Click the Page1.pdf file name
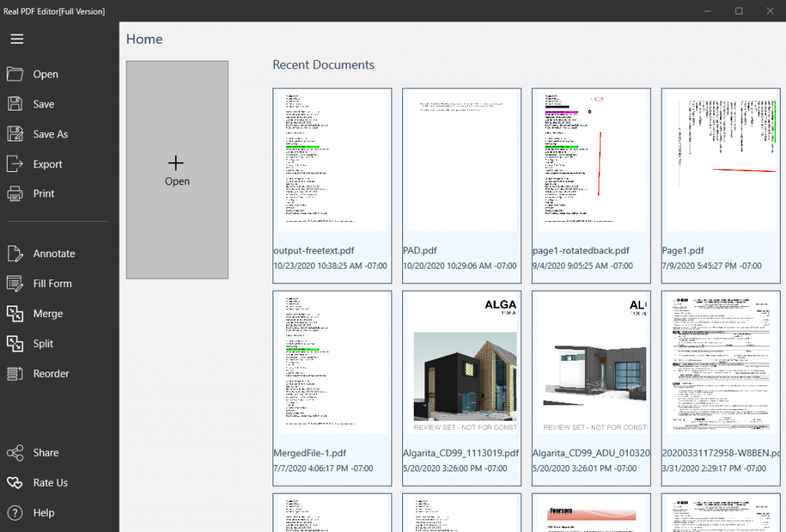 [x=682, y=251]
